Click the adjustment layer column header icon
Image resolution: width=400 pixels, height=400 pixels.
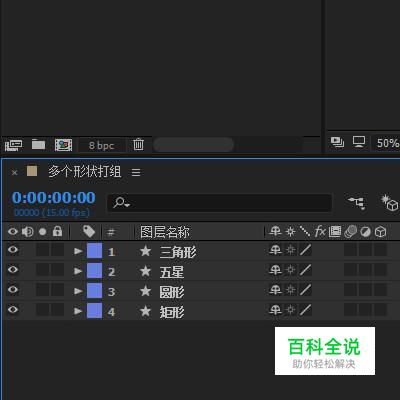(365, 231)
